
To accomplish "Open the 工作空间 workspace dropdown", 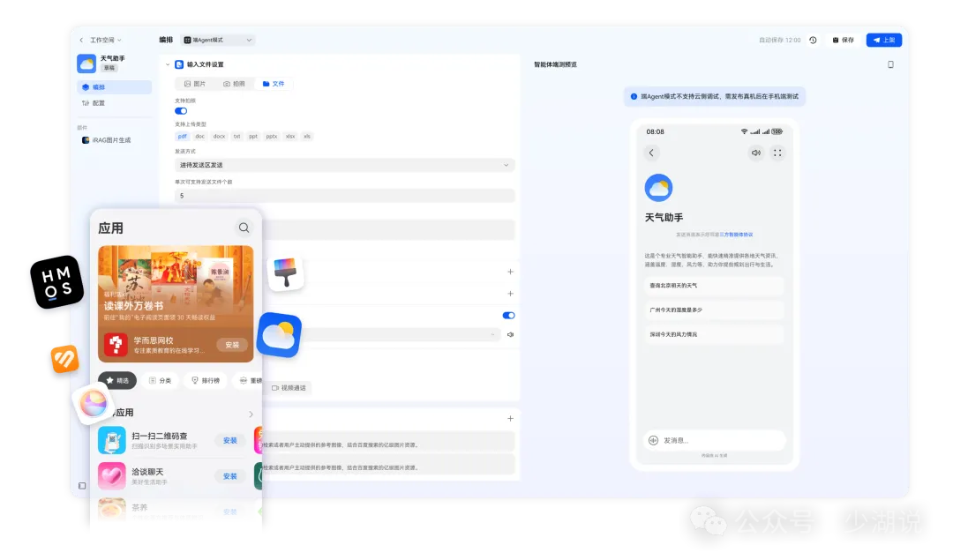I will 106,40.
